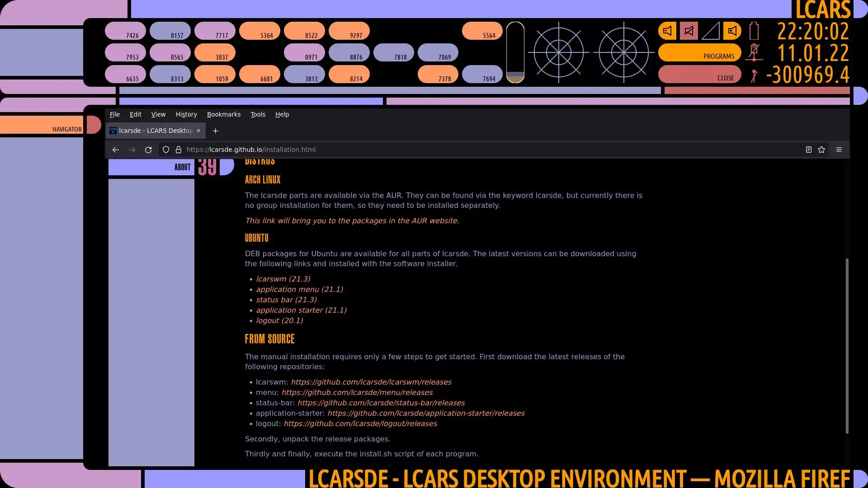Open the History menu
The width and height of the screenshot is (868, 488).
186,114
